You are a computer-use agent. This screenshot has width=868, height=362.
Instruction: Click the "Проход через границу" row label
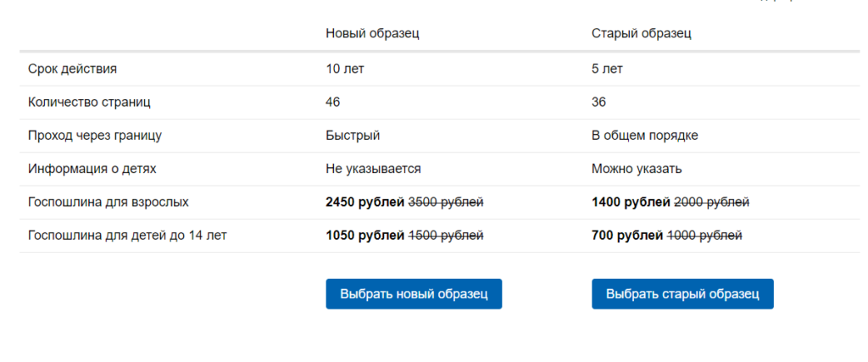95,136
